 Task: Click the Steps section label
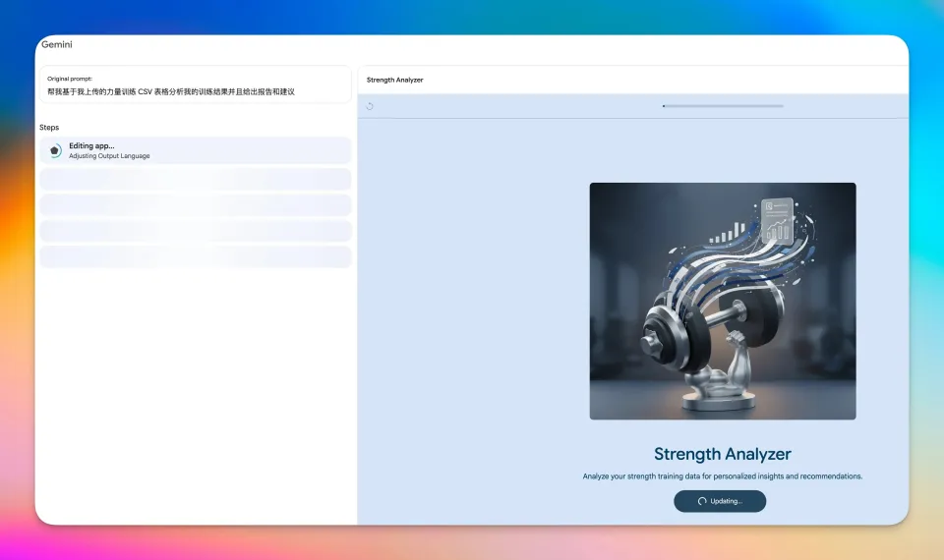tap(49, 128)
